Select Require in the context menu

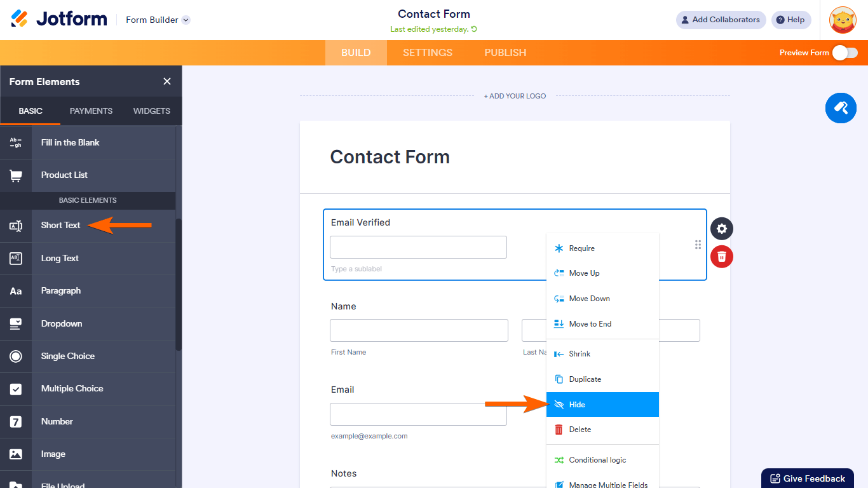click(602, 248)
